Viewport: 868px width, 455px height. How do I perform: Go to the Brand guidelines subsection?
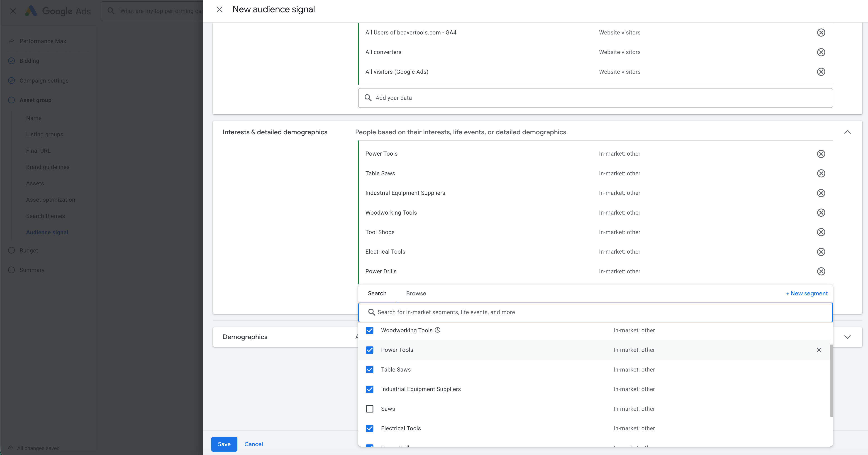[x=48, y=167]
